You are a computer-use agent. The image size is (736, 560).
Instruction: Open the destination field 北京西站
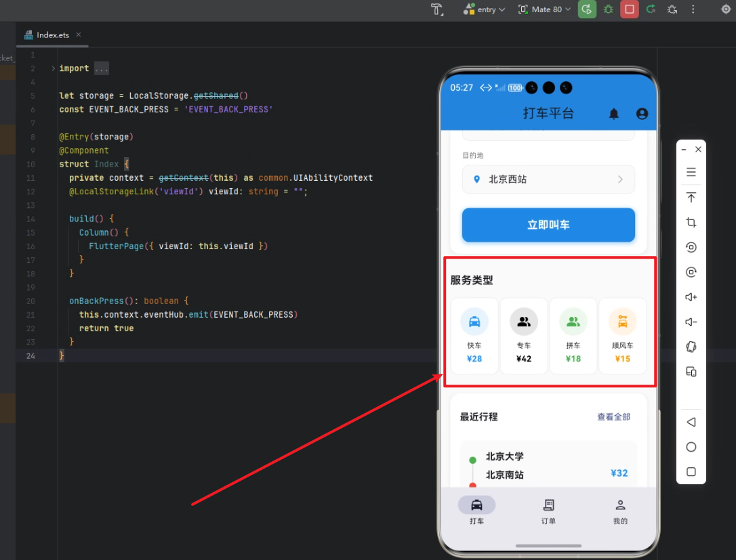pyautogui.click(x=548, y=179)
